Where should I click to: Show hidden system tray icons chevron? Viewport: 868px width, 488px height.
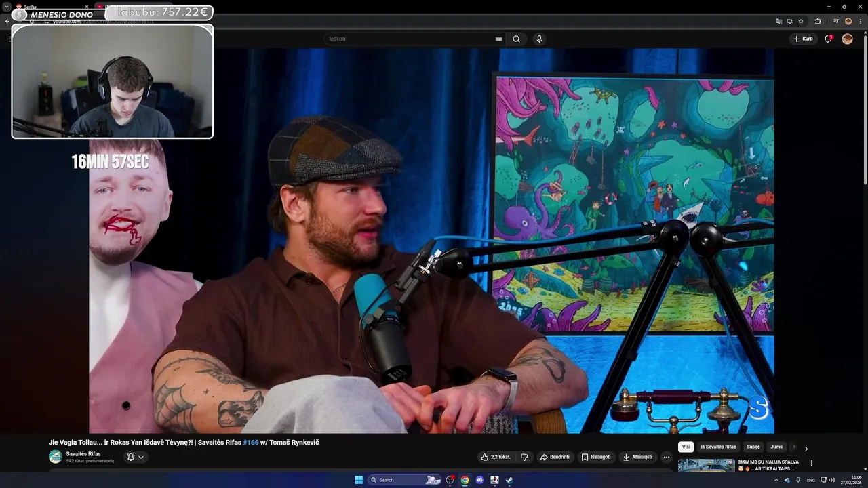point(776,480)
